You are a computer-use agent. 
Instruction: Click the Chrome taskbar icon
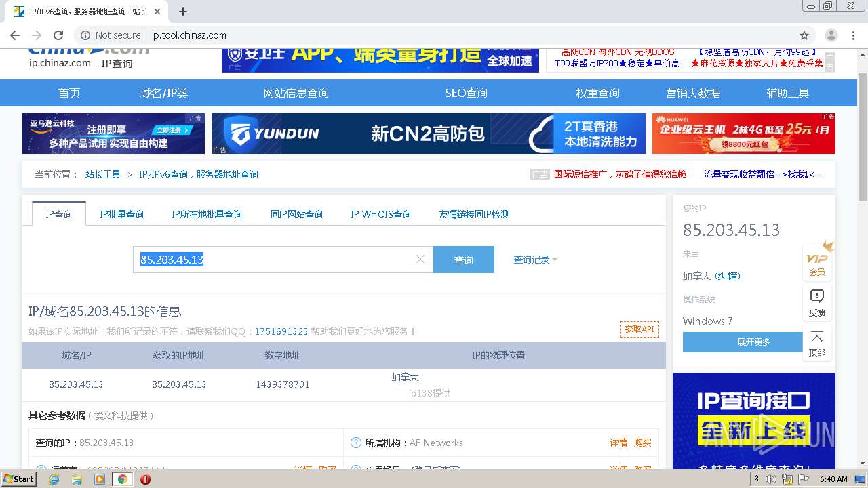coord(123,479)
